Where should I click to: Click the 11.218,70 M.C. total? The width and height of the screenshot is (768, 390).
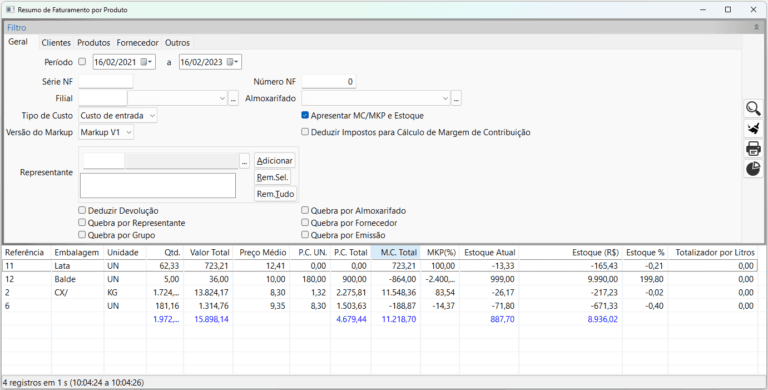(399, 319)
